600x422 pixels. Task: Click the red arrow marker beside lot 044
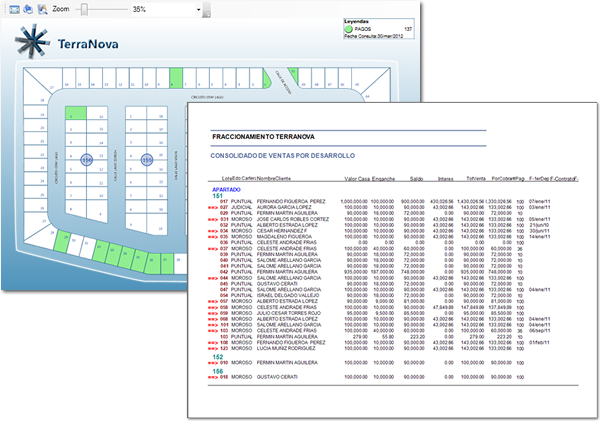[x=212, y=278]
